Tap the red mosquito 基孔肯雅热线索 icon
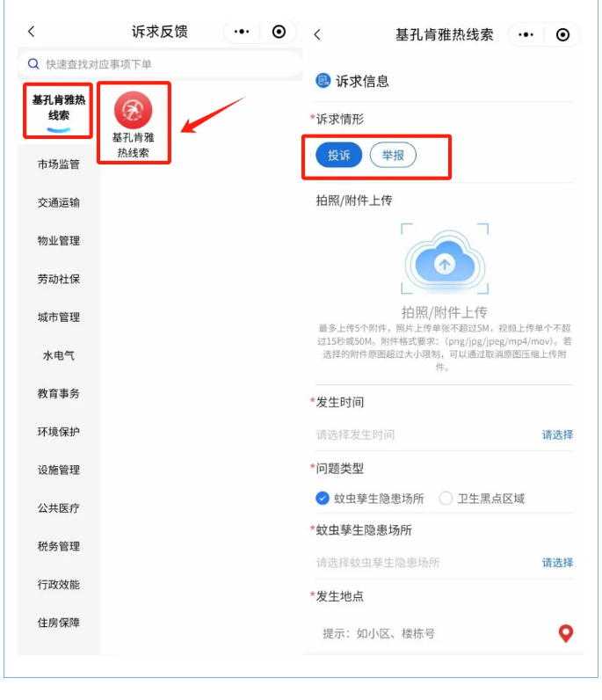Image resolution: width=602 pixels, height=700 pixels. click(133, 110)
